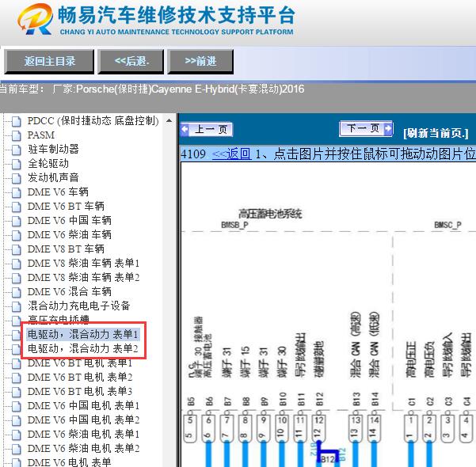This screenshot has width=476, height=467.
Task: Click the page icon next to 全轮驱动
Action: pos(17,165)
